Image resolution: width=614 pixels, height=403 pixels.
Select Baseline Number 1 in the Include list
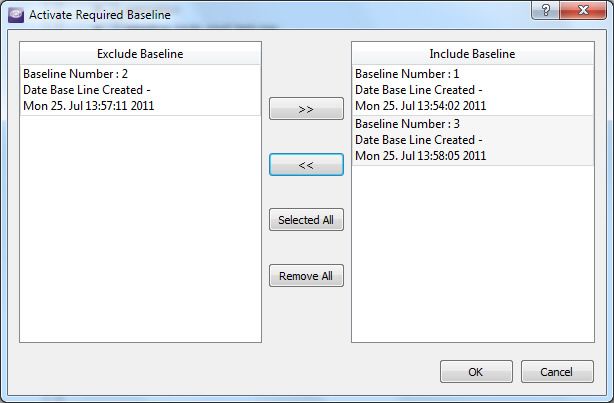472,90
